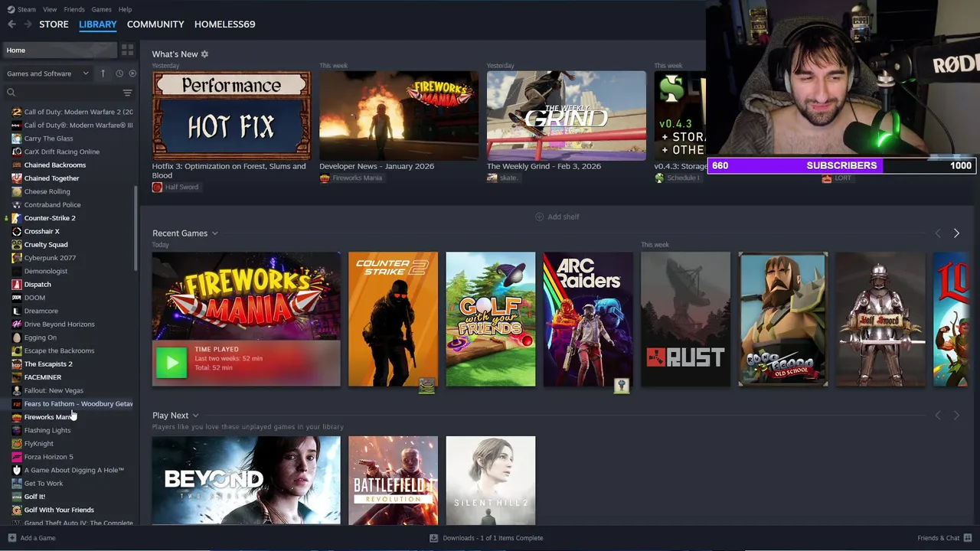This screenshot has width=980, height=551.
Task: Play Fireworks Mania with green play button
Action: tap(171, 363)
